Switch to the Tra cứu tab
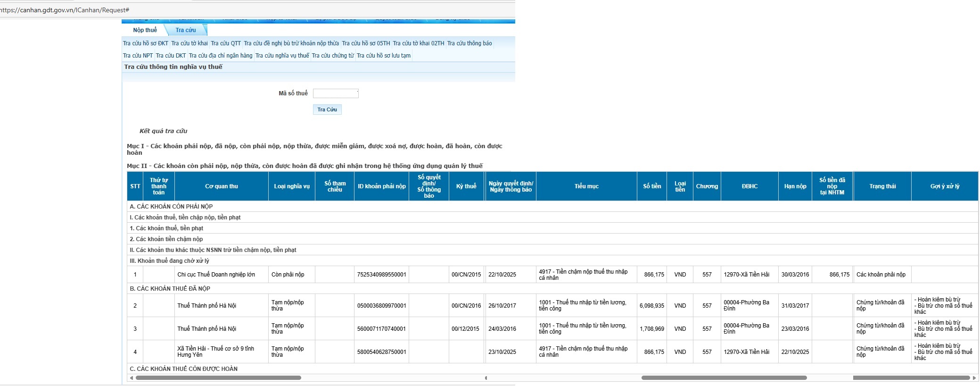Image resolution: width=980 pixels, height=386 pixels. click(186, 30)
